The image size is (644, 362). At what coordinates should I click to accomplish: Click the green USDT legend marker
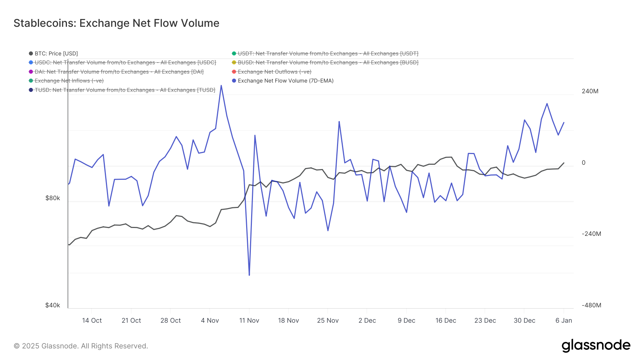tap(234, 54)
